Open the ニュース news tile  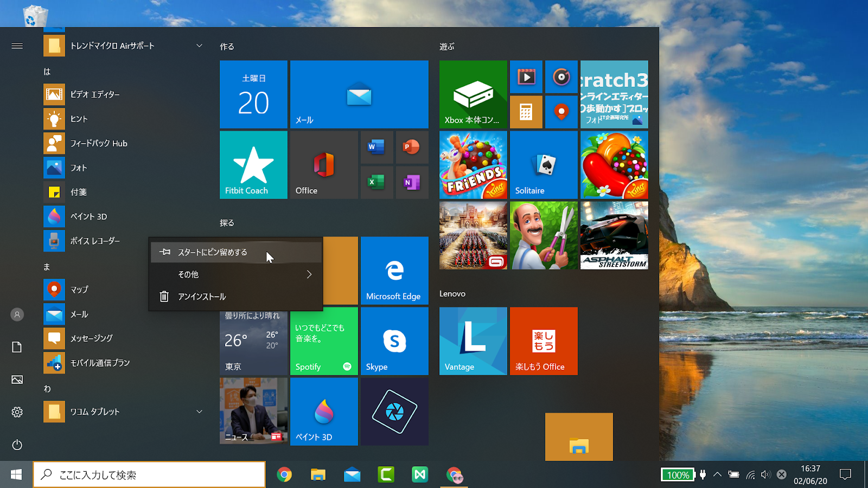point(253,412)
